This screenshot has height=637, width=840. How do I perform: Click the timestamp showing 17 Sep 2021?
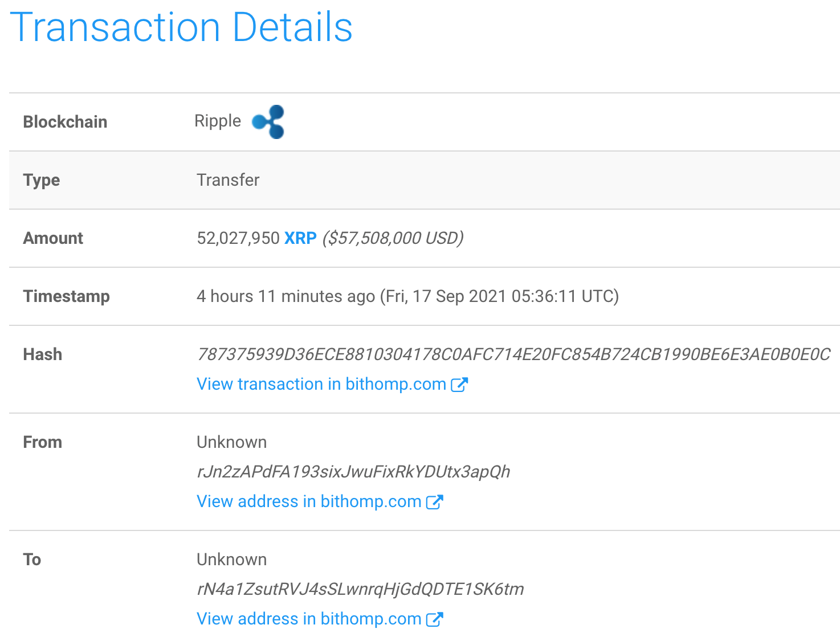point(407,296)
